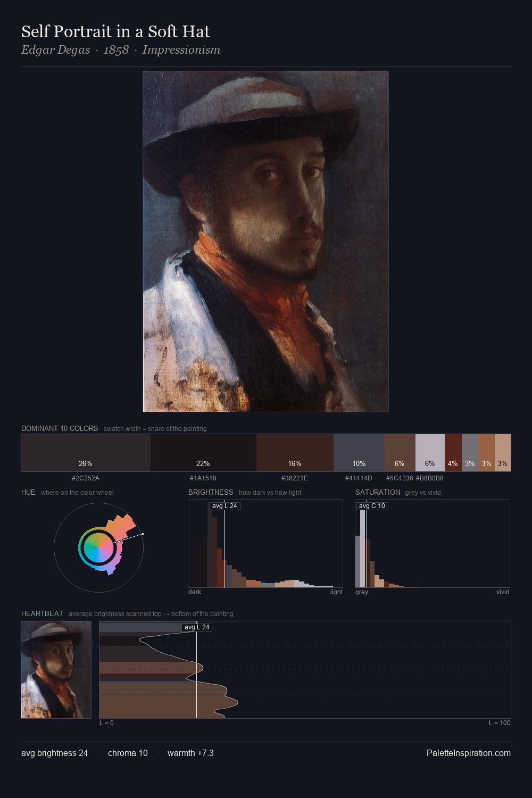This screenshot has height=798, width=532.
Task: Click the 'SATURATION' section heading
Action: coord(378,492)
